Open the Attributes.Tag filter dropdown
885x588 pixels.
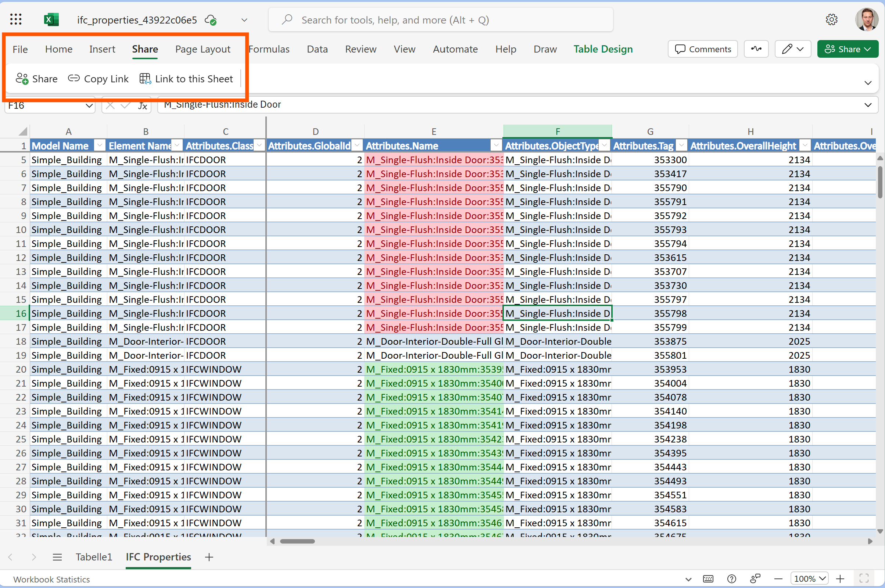coord(682,145)
